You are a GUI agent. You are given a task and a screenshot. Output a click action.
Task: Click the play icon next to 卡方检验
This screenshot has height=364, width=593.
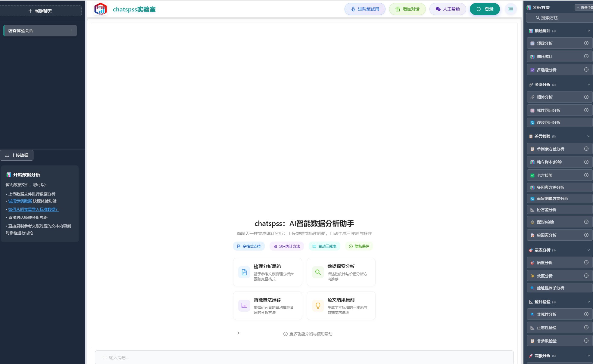coord(586,175)
